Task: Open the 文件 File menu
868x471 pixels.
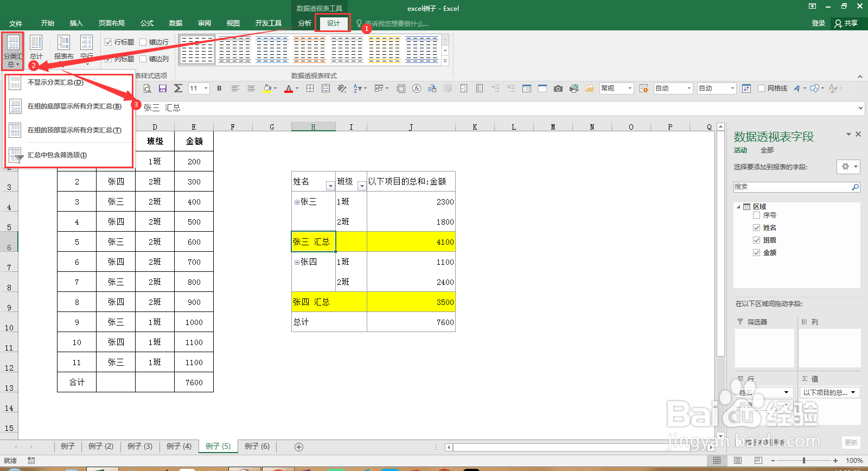Action: click(16, 23)
